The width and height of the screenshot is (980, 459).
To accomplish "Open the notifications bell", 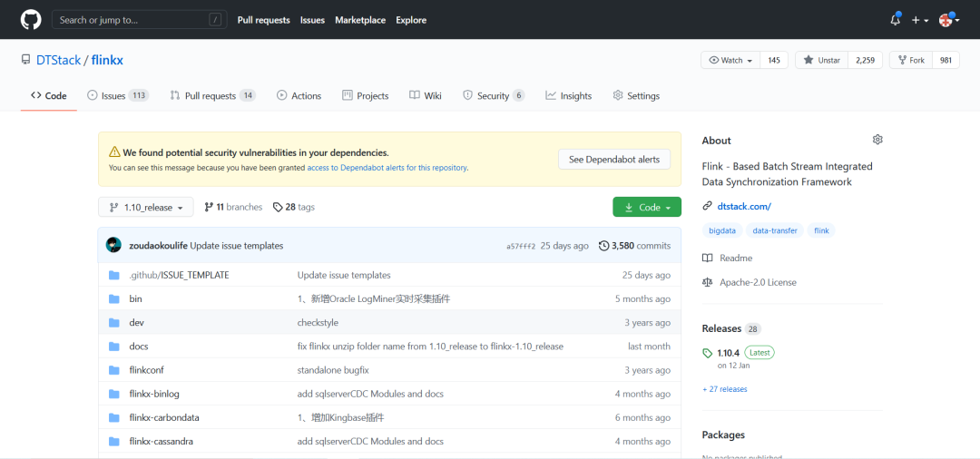I will tap(896, 19).
